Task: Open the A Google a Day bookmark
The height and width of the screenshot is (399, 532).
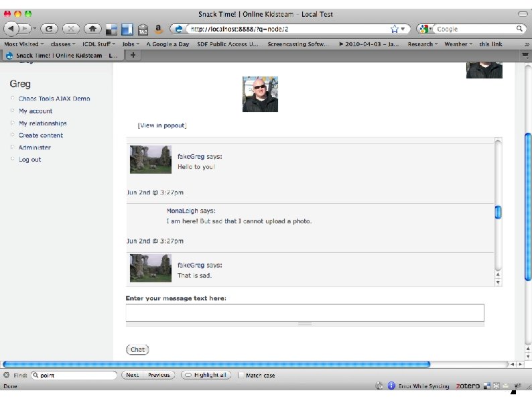Action: 168,44
